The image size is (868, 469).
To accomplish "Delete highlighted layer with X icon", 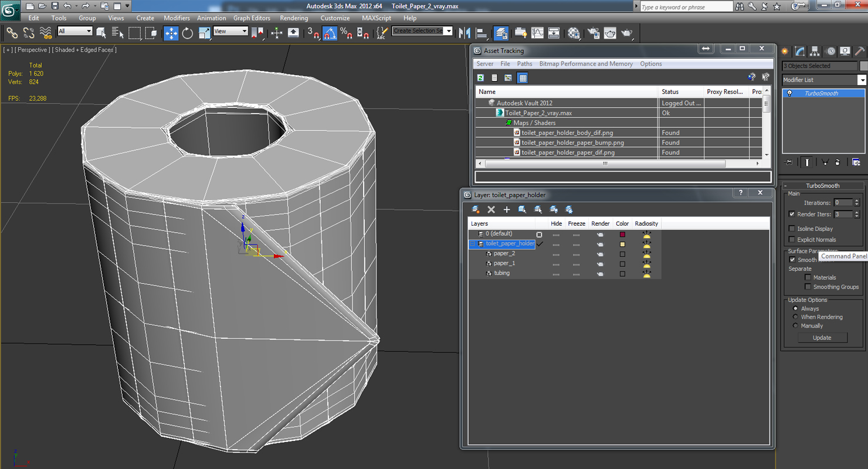I will [x=491, y=209].
